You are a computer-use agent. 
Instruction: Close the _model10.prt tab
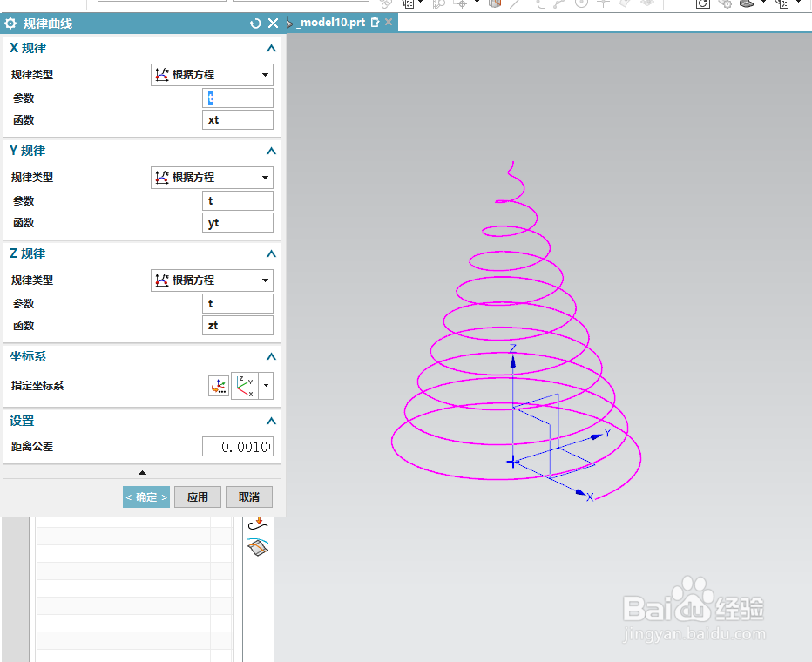coord(389,23)
